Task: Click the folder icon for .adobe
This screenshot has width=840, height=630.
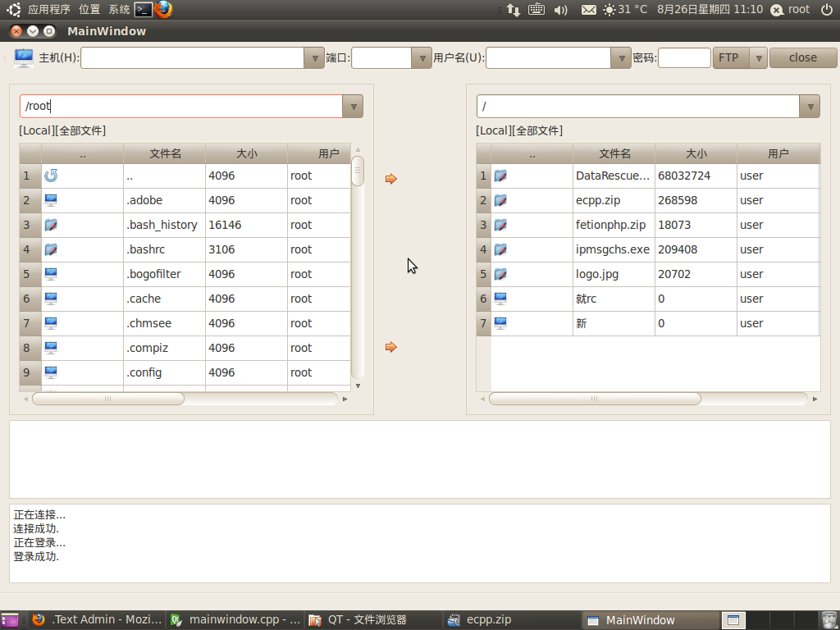Action: coord(51,200)
